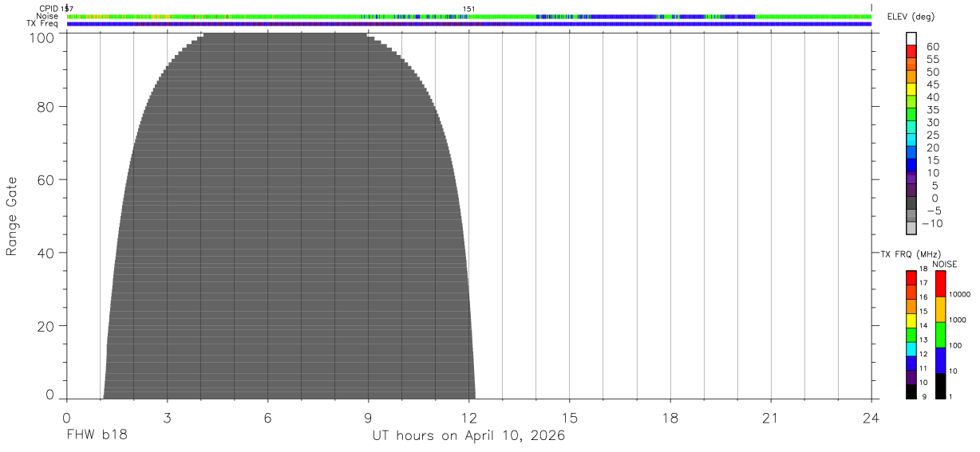The width and height of the screenshot is (980, 452).
Task: Click the '9' tick on the UT hours axis
Action: click(x=368, y=417)
